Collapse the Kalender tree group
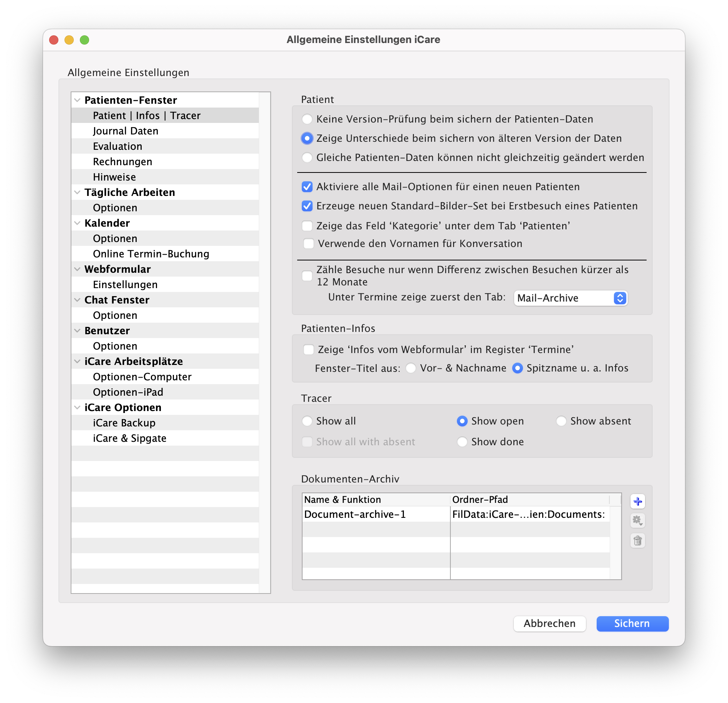This screenshot has height=703, width=728. click(77, 223)
